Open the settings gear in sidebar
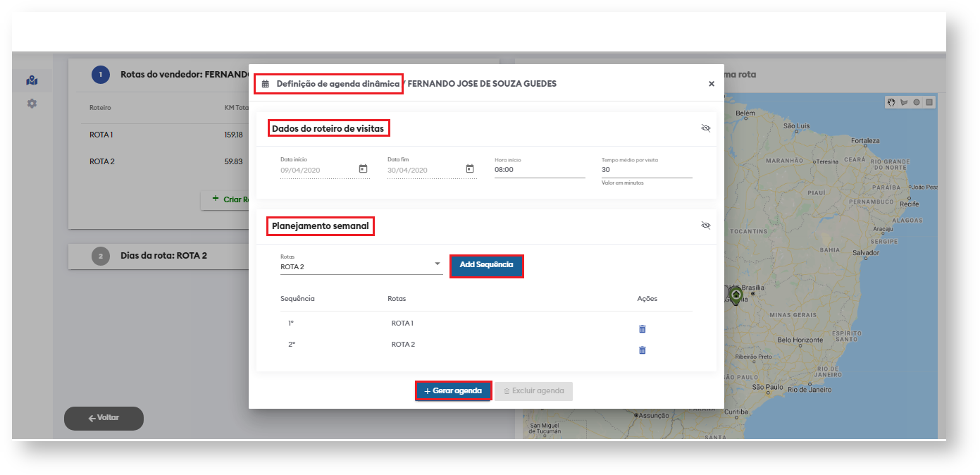980x475 pixels. [x=32, y=104]
